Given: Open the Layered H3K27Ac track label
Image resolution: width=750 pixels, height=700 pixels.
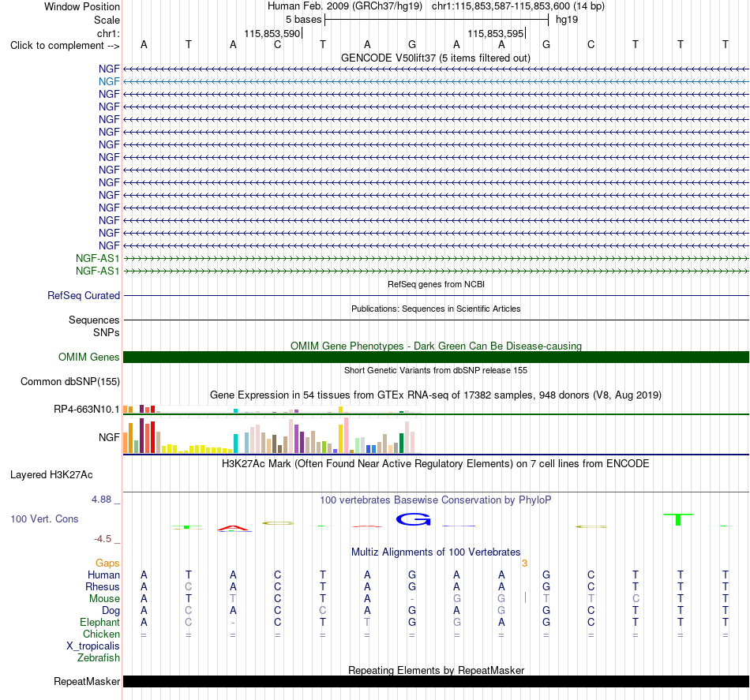Looking at the screenshot, I should pyautogui.click(x=51, y=475).
